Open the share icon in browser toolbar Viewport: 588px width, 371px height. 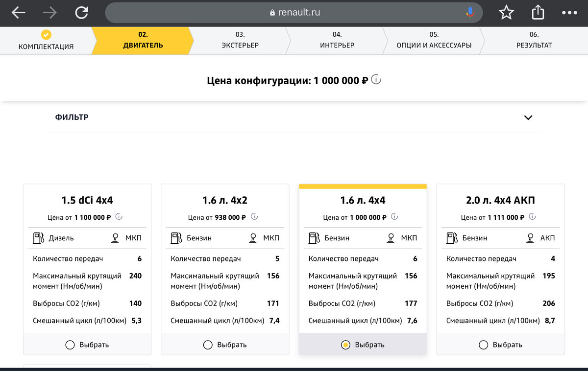tap(538, 12)
